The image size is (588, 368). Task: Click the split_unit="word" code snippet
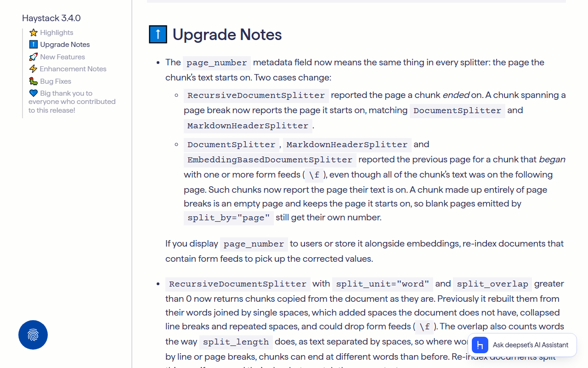point(383,284)
